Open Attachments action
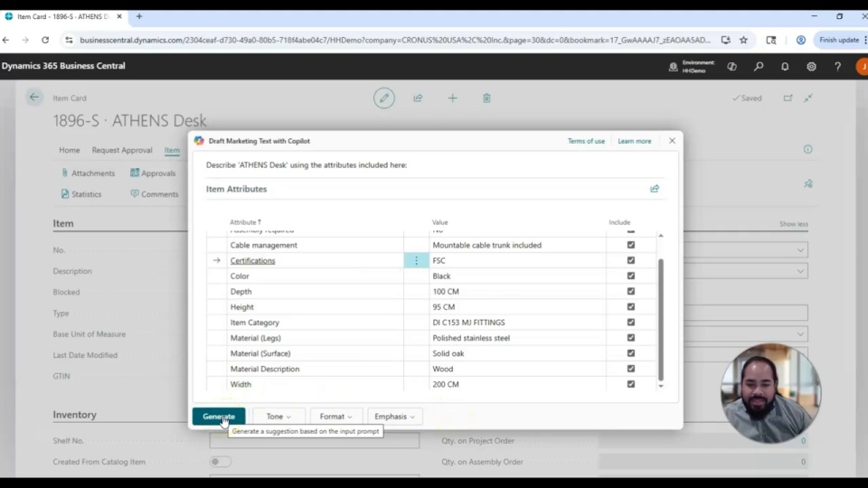The image size is (868, 488). tap(88, 174)
